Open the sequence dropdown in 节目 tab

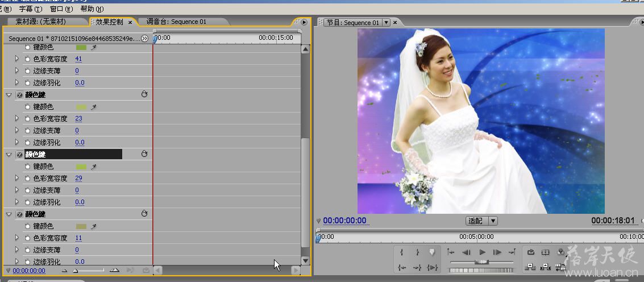point(386,23)
